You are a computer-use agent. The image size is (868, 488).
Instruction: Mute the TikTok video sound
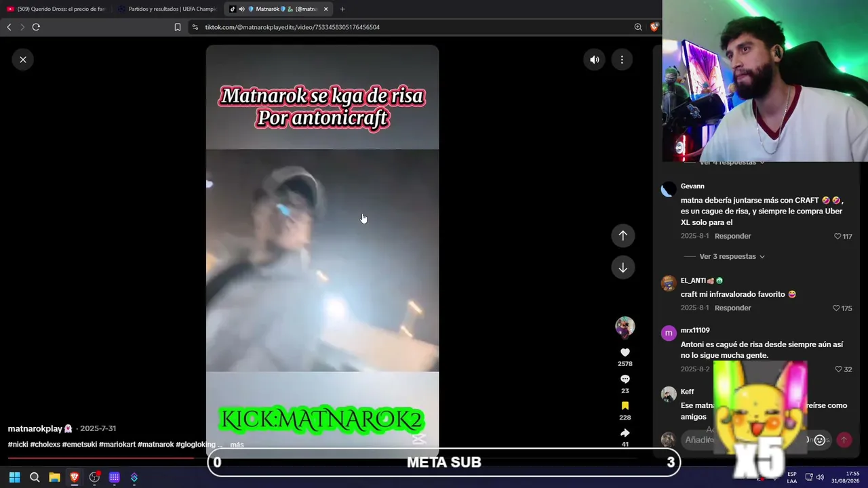pyautogui.click(x=595, y=60)
